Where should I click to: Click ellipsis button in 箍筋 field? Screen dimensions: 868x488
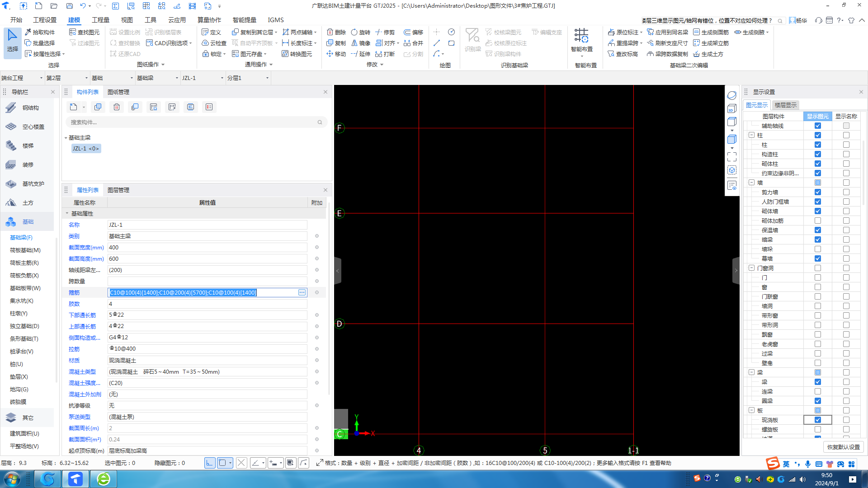[302, 292]
